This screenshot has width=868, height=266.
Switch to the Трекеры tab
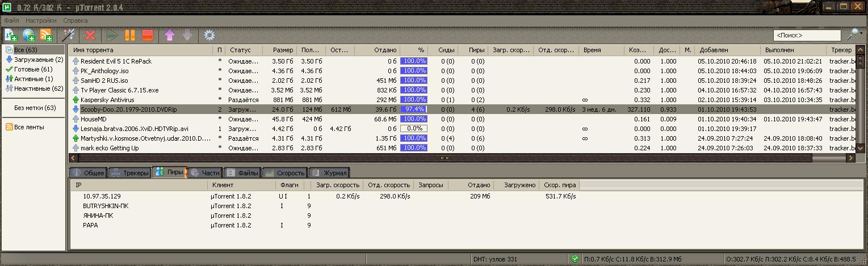click(129, 172)
